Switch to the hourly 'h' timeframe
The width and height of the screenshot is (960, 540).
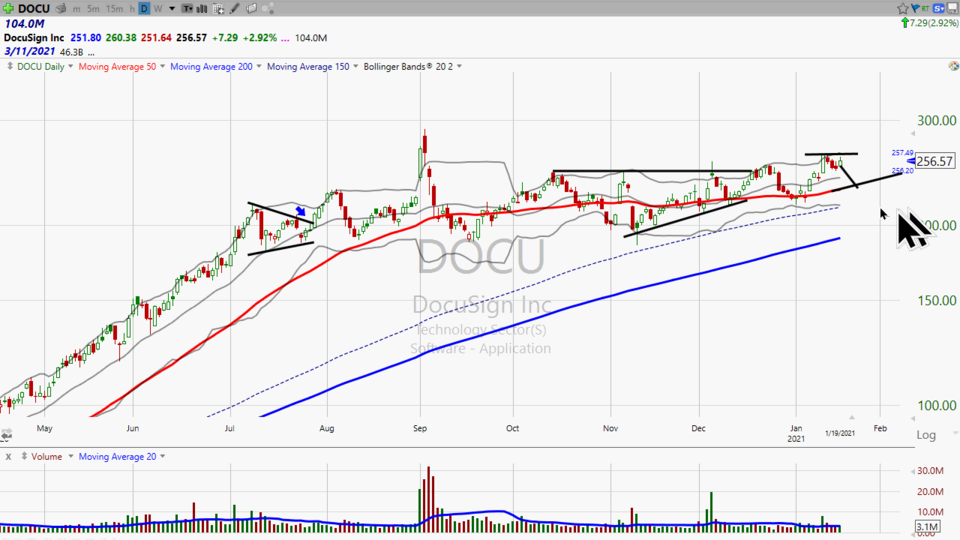132,9
